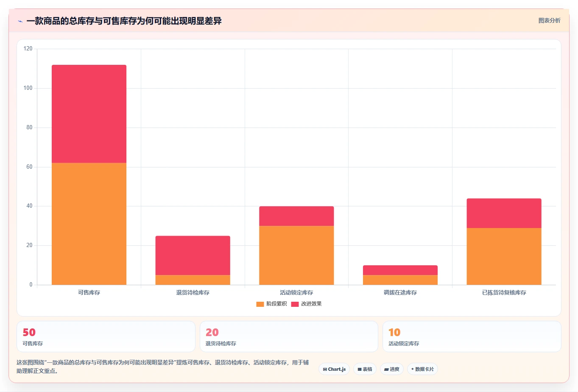Click the red segment of 退货待检库存 bar
The image size is (578, 392).
(x=193, y=256)
